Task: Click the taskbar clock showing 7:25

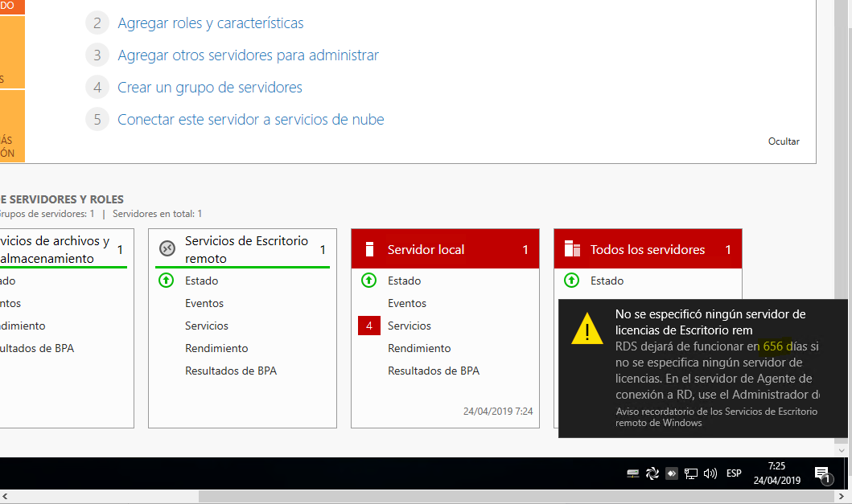Action: click(777, 473)
